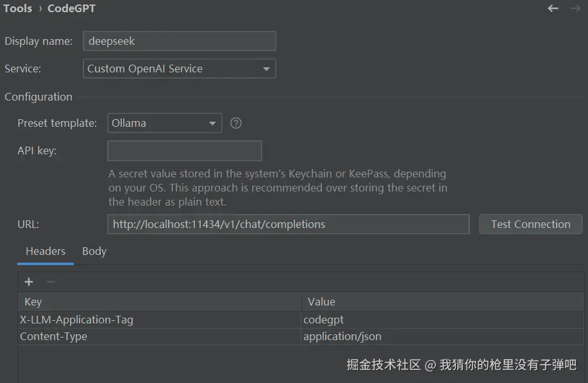The height and width of the screenshot is (383, 588).
Task: Click the forward navigation arrow
Action: click(575, 8)
